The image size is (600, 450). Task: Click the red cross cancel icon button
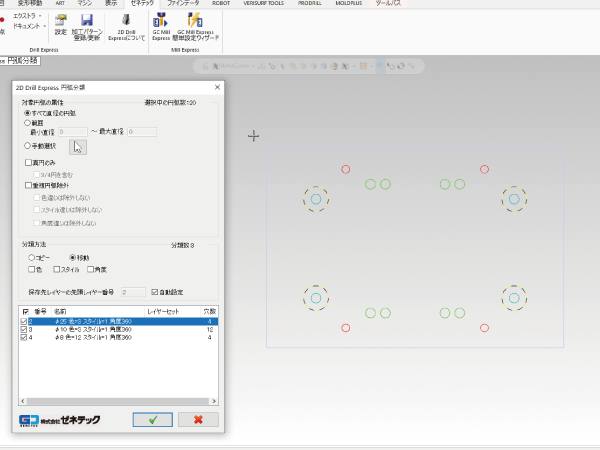pos(198,419)
